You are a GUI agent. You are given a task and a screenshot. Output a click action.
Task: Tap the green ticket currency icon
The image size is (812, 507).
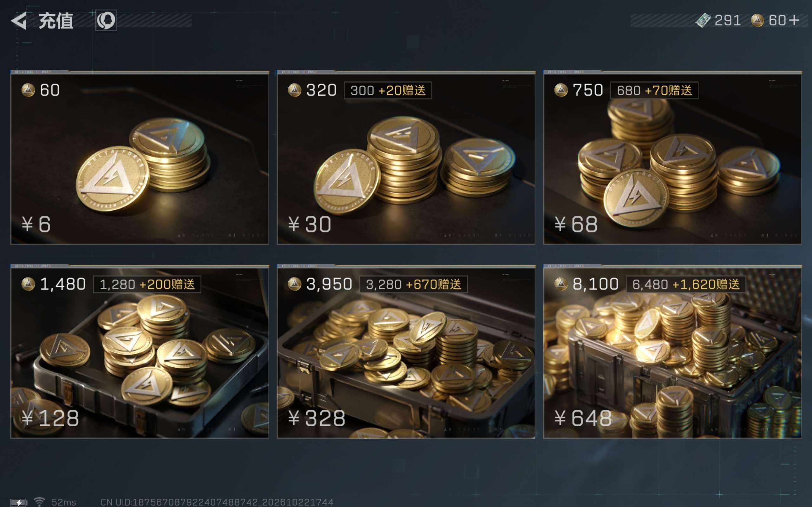tap(703, 21)
